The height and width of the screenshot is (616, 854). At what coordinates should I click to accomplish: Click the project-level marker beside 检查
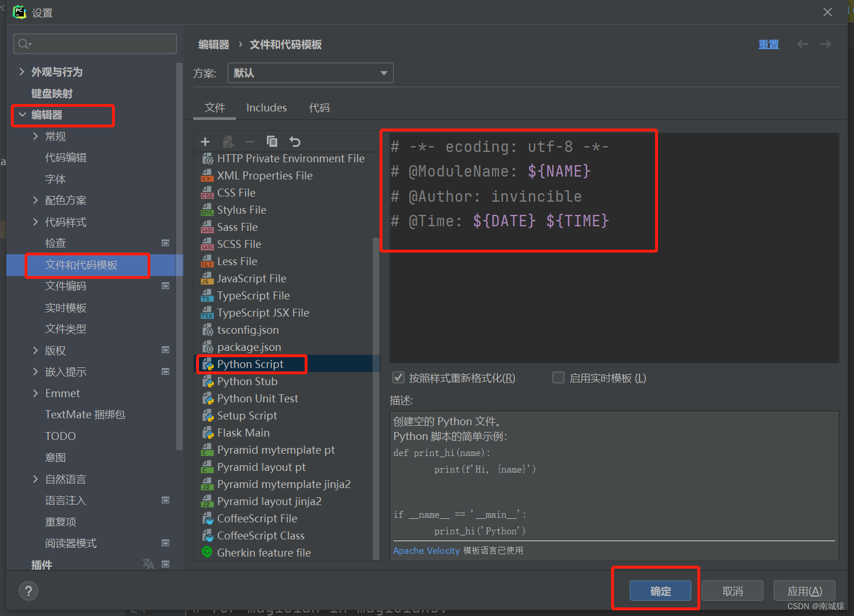(x=166, y=243)
